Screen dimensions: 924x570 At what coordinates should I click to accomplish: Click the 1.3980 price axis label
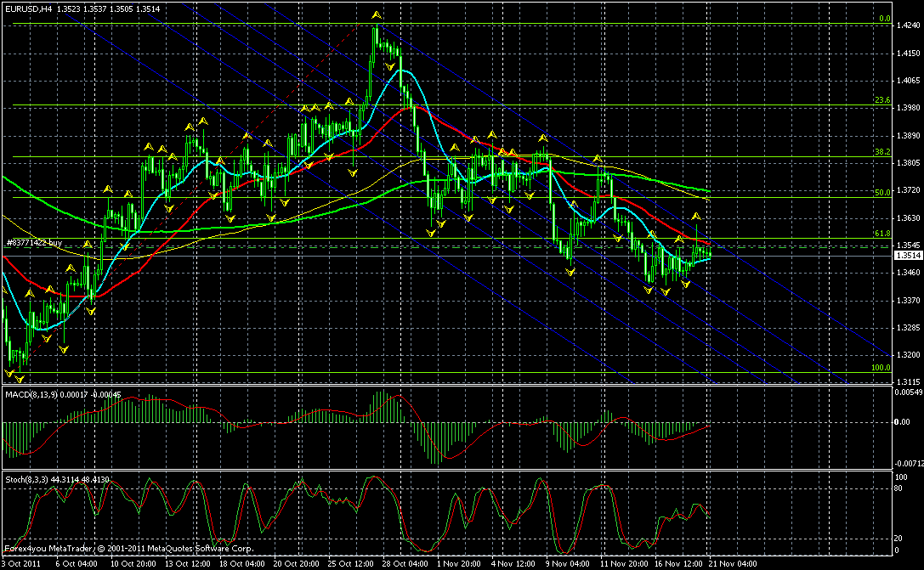tap(908, 108)
